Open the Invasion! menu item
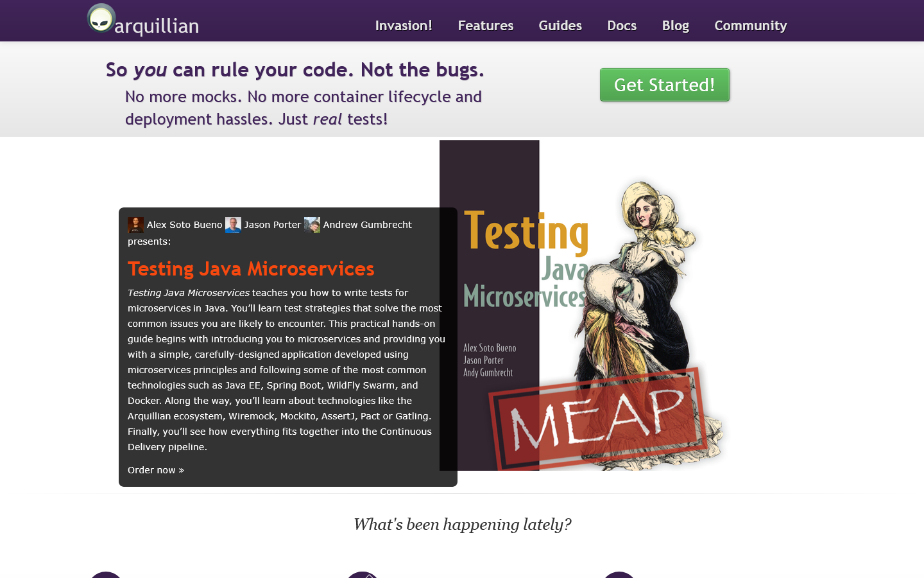This screenshot has width=924, height=578. pyautogui.click(x=404, y=26)
